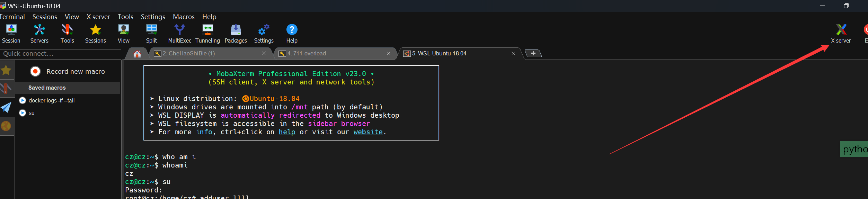The image size is (868, 199).
Task: Click the Split terminal toolbar icon
Action: 151,34
